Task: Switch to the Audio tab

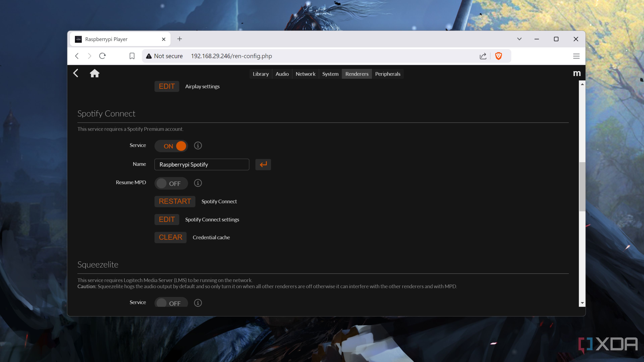Action: click(282, 74)
